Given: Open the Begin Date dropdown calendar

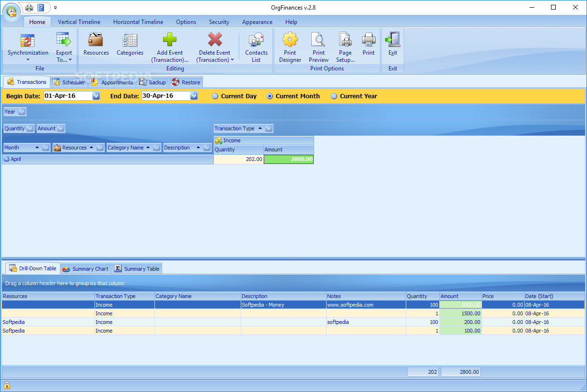Looking at the screenshot, I should pyautogui.click(x=96, y=96).
